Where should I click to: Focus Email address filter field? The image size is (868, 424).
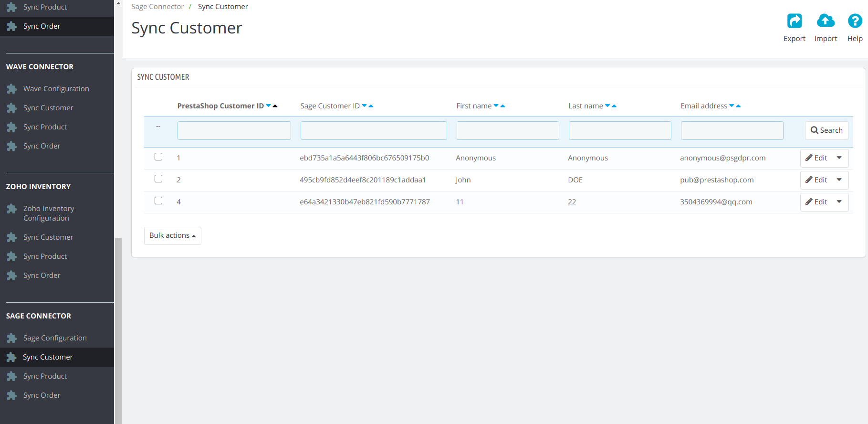pyautogui.click(x=732, y=130)
